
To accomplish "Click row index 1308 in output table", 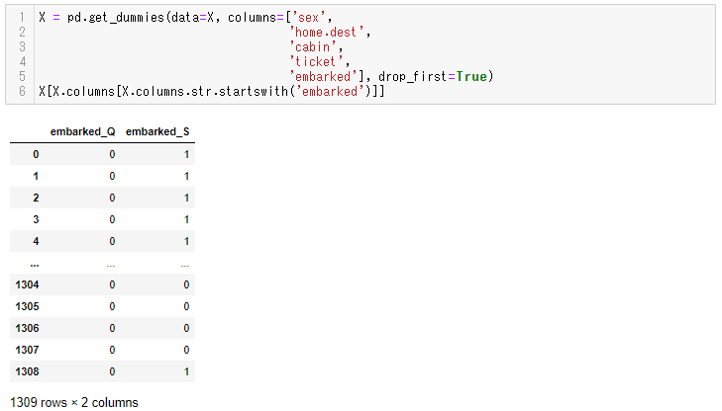I will (28, 372).
